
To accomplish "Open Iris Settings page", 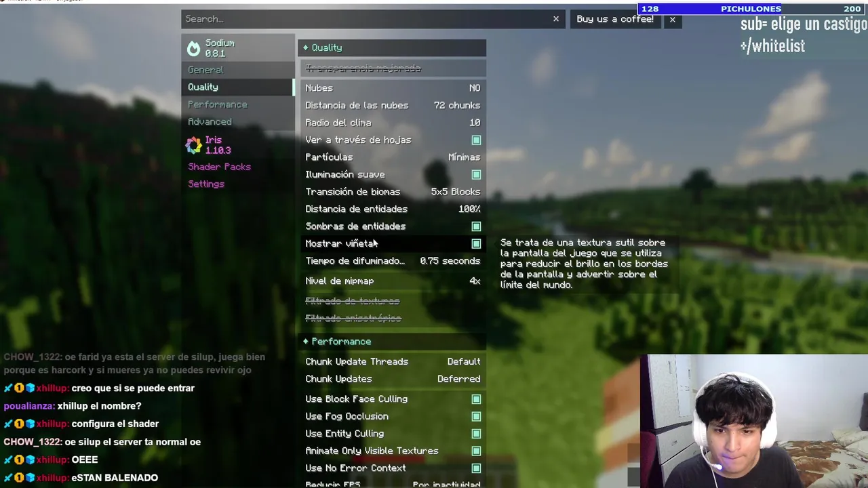I will (x=238, y=184).
